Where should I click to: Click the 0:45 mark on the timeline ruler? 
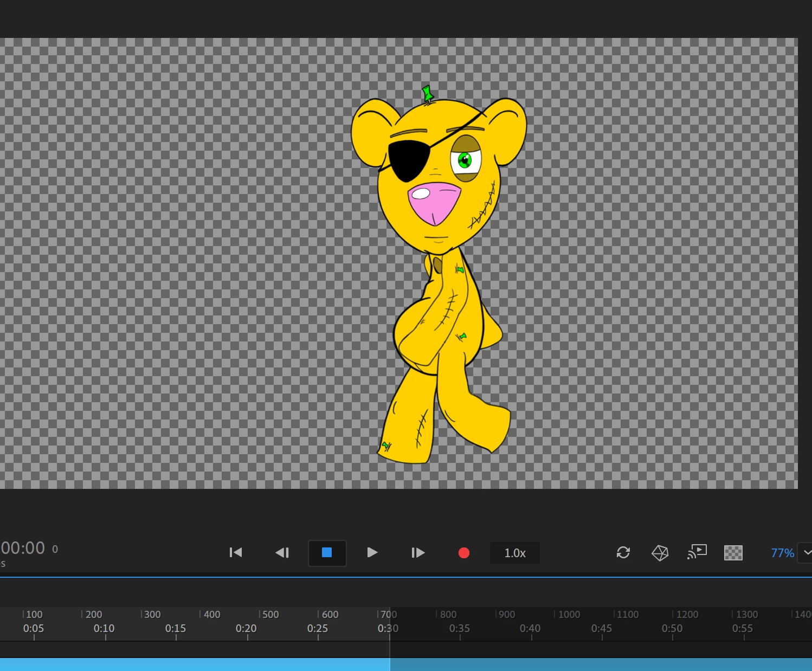[x=602, y=629]
